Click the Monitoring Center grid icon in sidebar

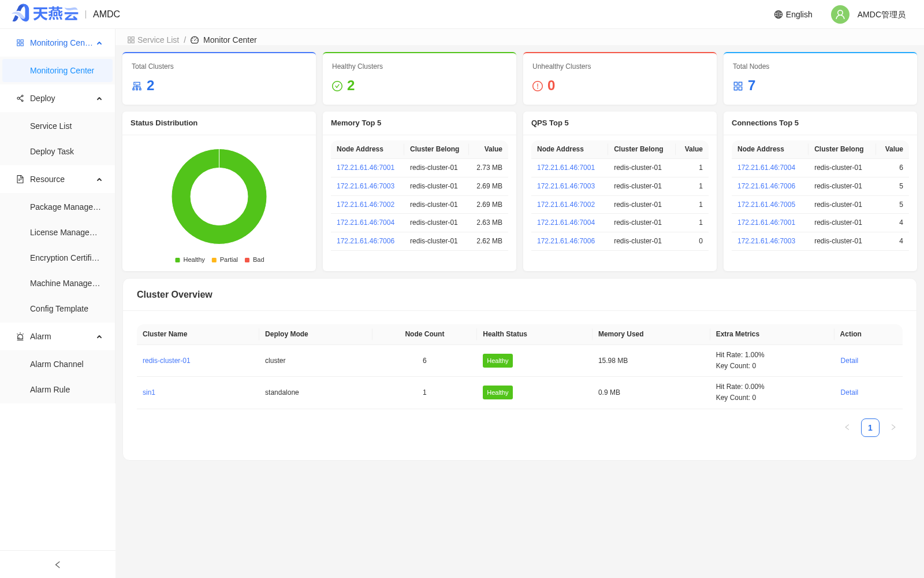(x=20, y=43)
